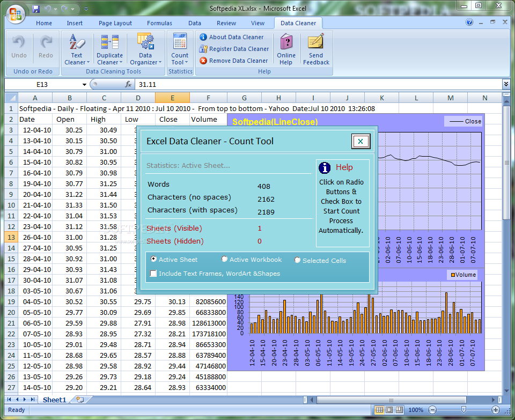Select the Active Sheet radio button
The height and width of the screenshot is (420, 515).
coord(153,259)
